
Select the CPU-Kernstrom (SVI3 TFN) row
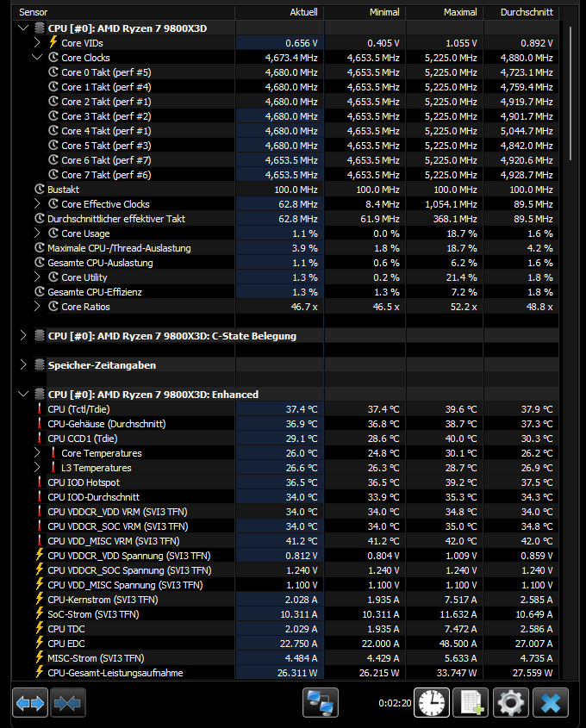click(x=286, y=600)
